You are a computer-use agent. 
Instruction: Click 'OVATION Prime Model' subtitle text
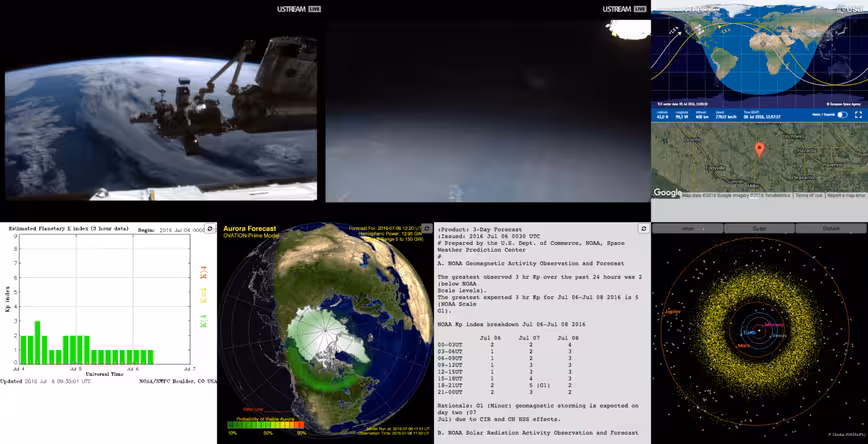(252, 235)
